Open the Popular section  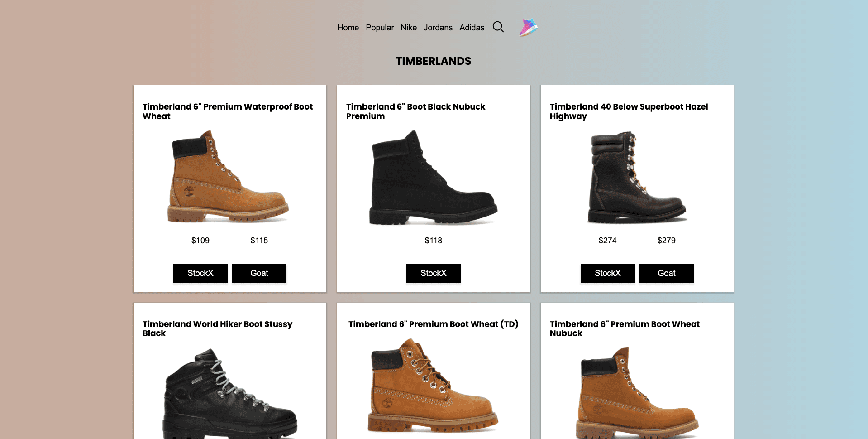pyautogui.click(x=380, y=28)
